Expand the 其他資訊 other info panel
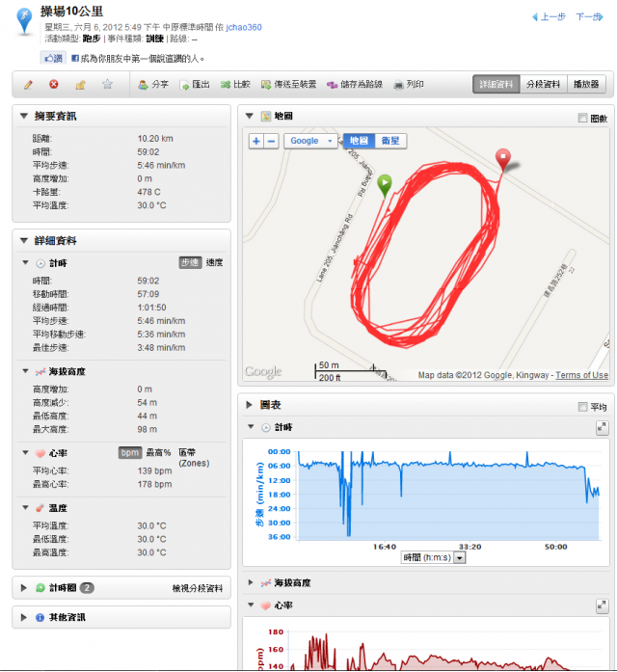Image resolution: width=617 pixels, height=672 pixels. [24, 617]
